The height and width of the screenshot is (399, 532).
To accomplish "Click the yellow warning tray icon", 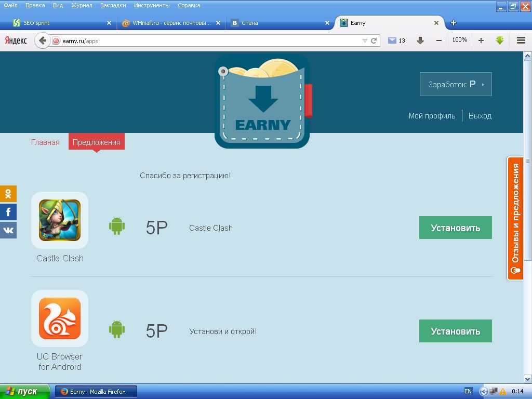I will [503, 392].
